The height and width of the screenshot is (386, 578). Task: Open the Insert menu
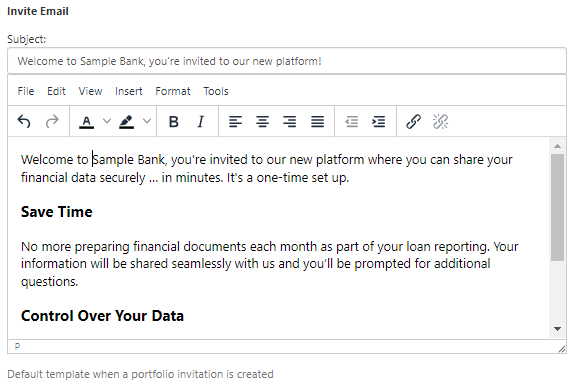click(128, 91)
